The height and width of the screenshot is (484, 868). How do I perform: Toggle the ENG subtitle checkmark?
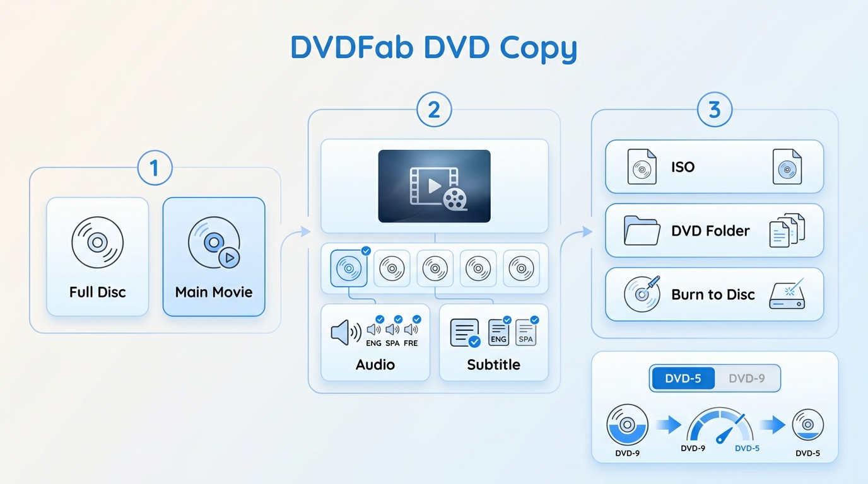coord(507,320)
